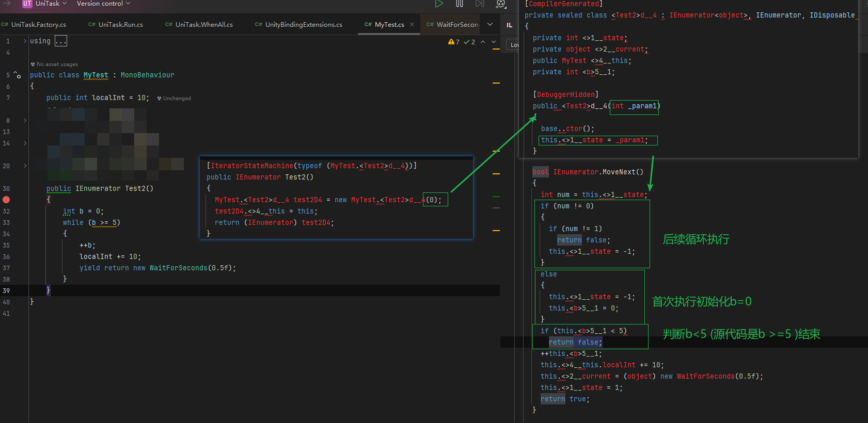Click IEnumerator.MoveNext() method in IL panel
The width and height of the screenshot is (868, 423).
click(x=598, y=172)
